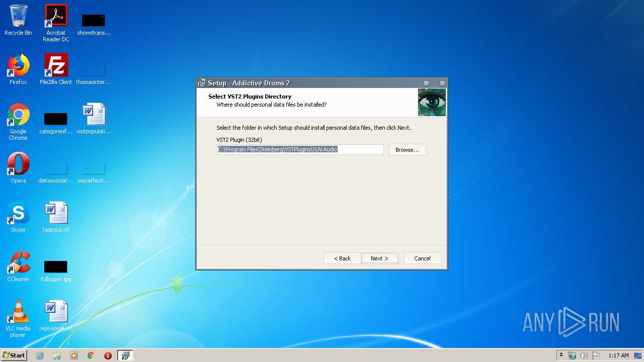Click the Next > button
Viewport: 644px width, 362px height.
(380, 258)
